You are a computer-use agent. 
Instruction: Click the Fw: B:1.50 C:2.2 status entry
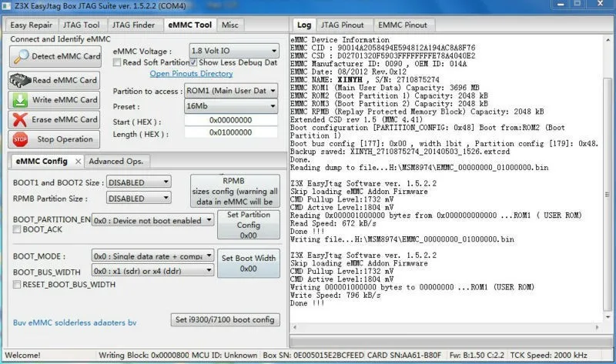tap(477, 355)
